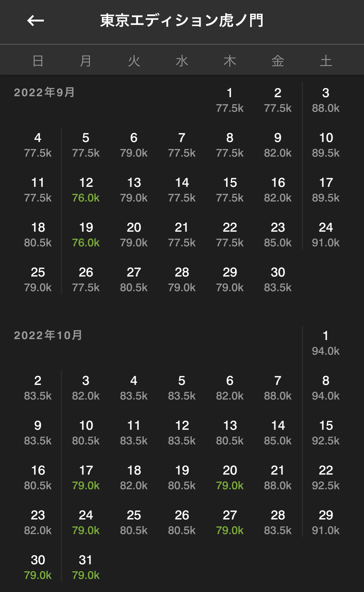
Task: Choose September 10 at 89.5k
Action: coord(326,145)
